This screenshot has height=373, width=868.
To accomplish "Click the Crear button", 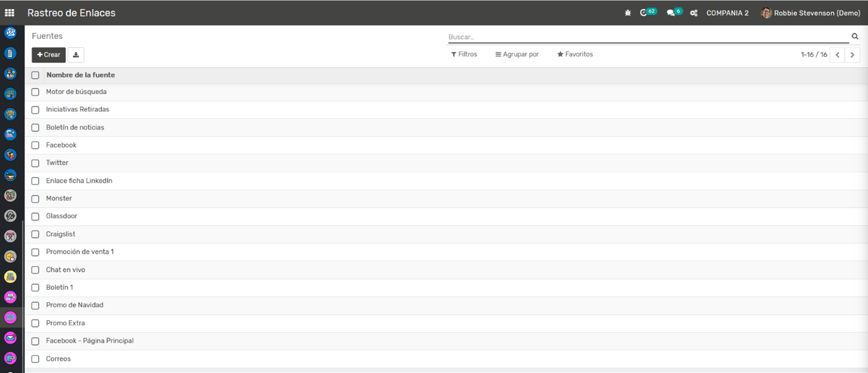I will pos(49,55).
